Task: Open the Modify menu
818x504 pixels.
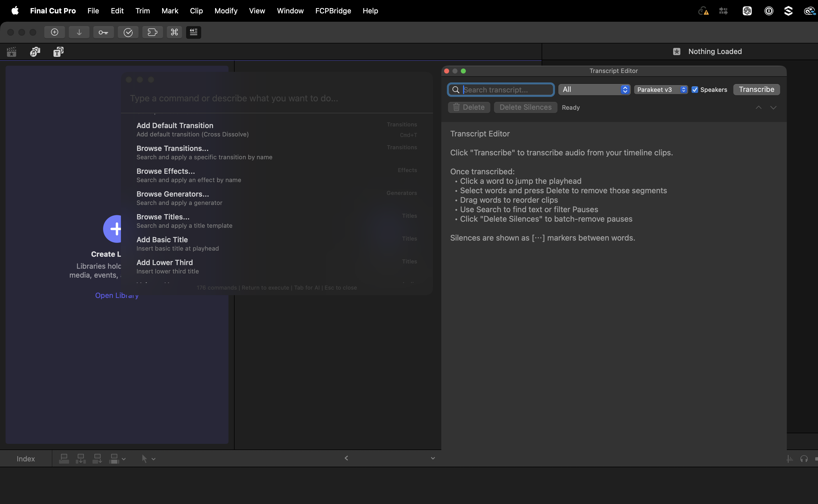Action: pyautogui.click(x=226, y=11)
